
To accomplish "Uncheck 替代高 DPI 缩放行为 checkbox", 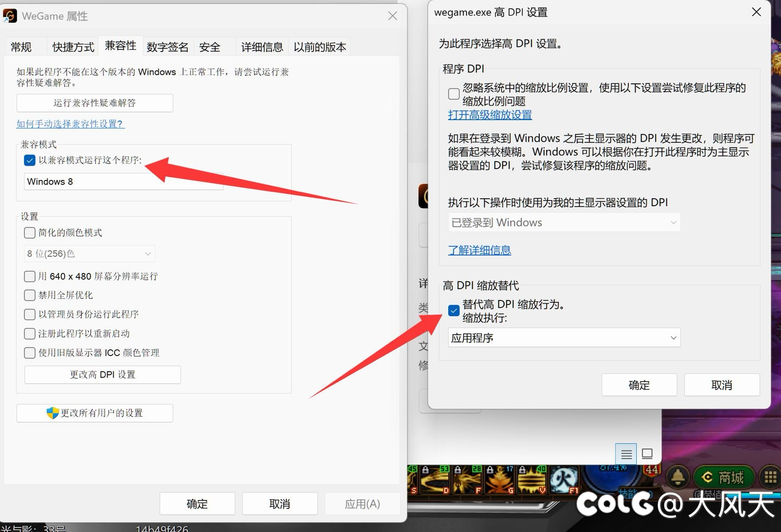I will pyautogui.click(x=454, y=310).
